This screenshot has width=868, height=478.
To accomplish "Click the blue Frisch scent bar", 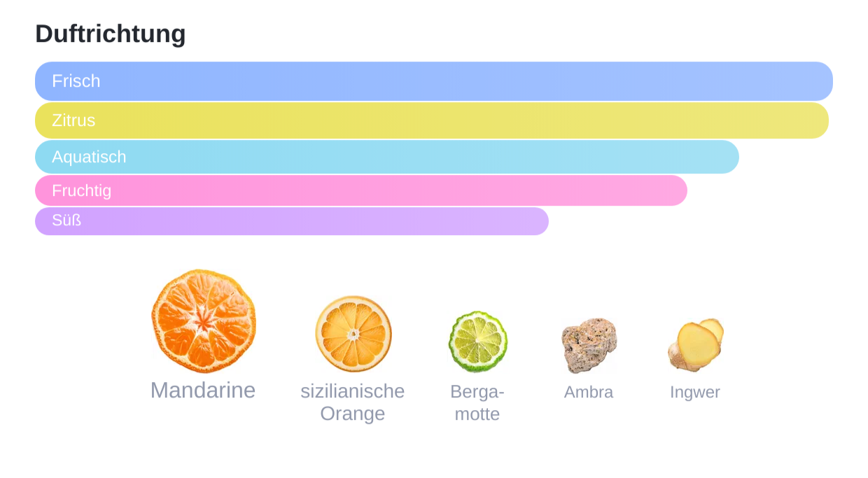I will [434, 81].
